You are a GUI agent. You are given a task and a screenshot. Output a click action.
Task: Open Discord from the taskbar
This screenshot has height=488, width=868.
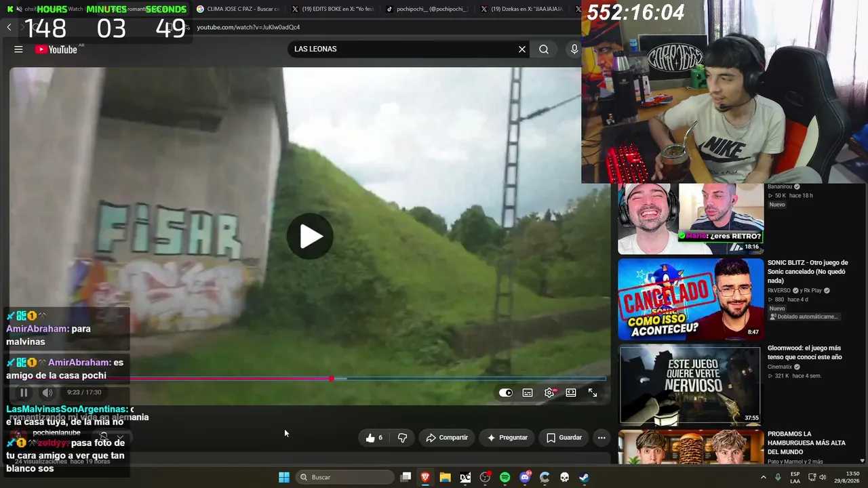point(525,477)
